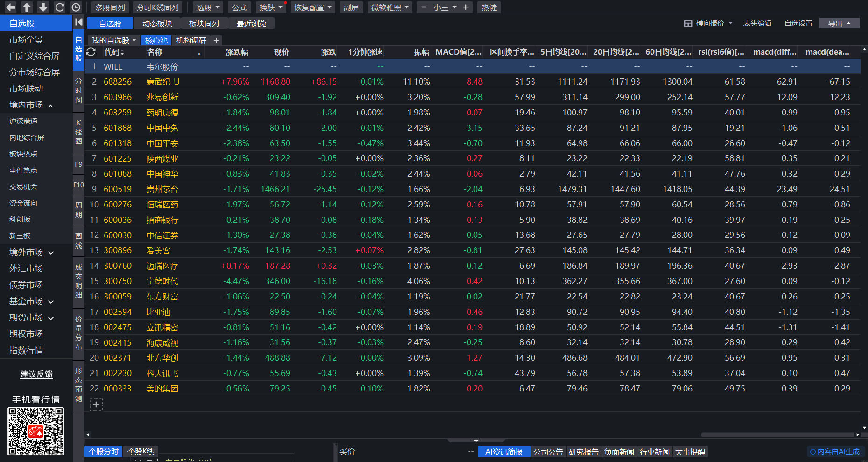This screenshot has height=462, width=868.
Task: Open the 研究报告 news tab
Action: click(x=584, y=452)
